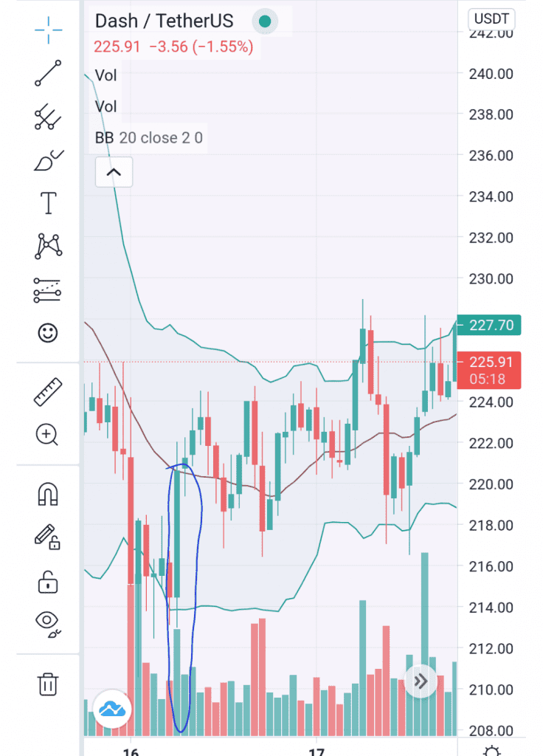
Task: Select the trend line drawing tool
Action: click(x=48, y=75)
